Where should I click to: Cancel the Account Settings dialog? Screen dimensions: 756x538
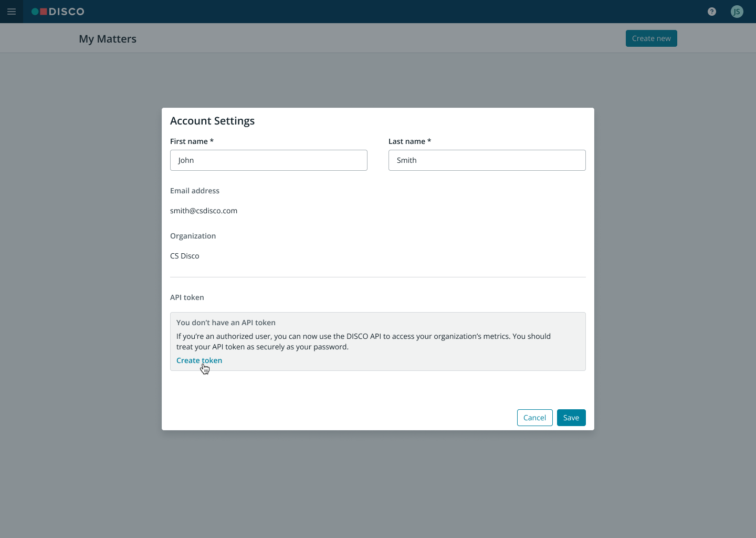tap(535, 418)
